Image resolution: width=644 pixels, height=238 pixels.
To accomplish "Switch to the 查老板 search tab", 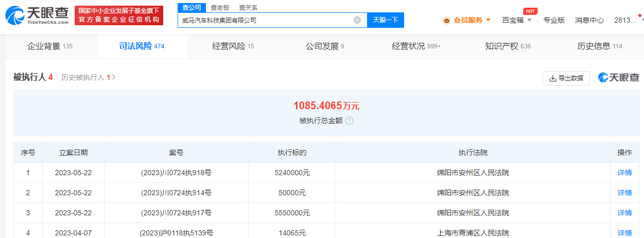I will tap(220, 8).
